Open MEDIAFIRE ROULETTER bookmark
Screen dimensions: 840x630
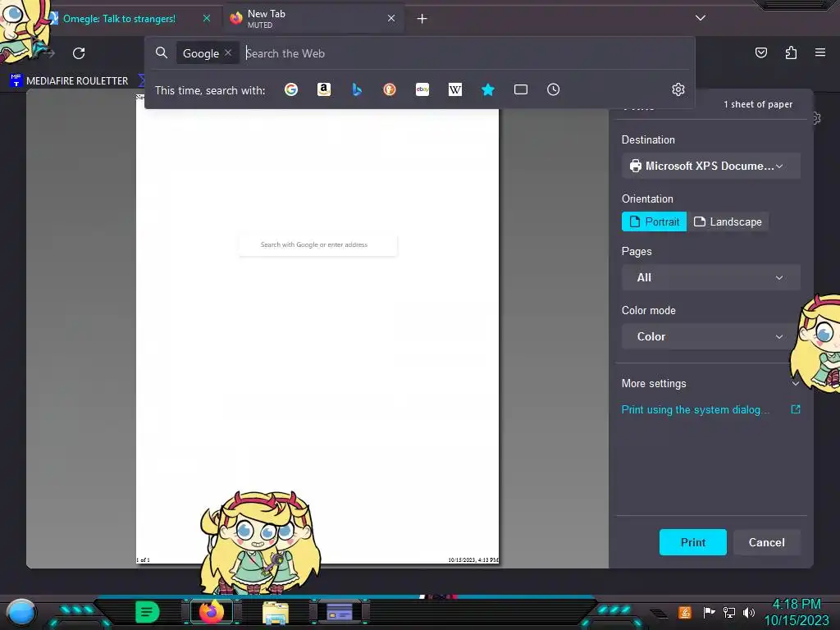(x=69, y=80)
